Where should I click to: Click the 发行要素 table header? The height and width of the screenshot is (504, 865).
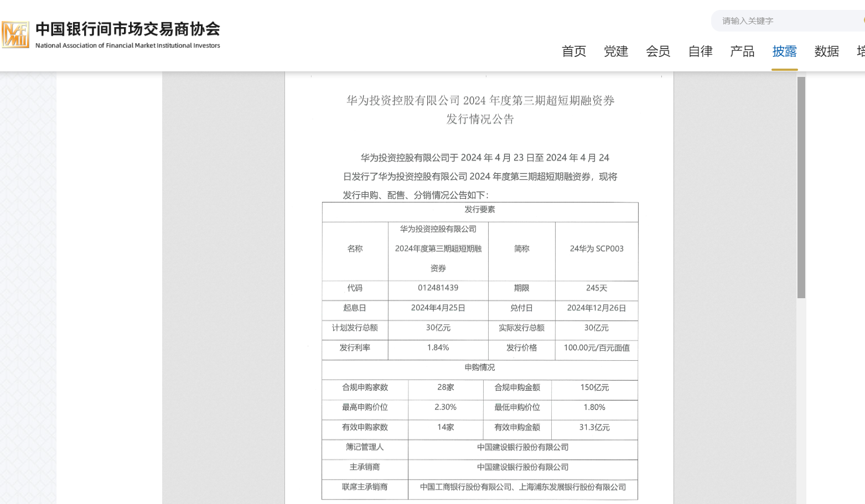(480, 210)
